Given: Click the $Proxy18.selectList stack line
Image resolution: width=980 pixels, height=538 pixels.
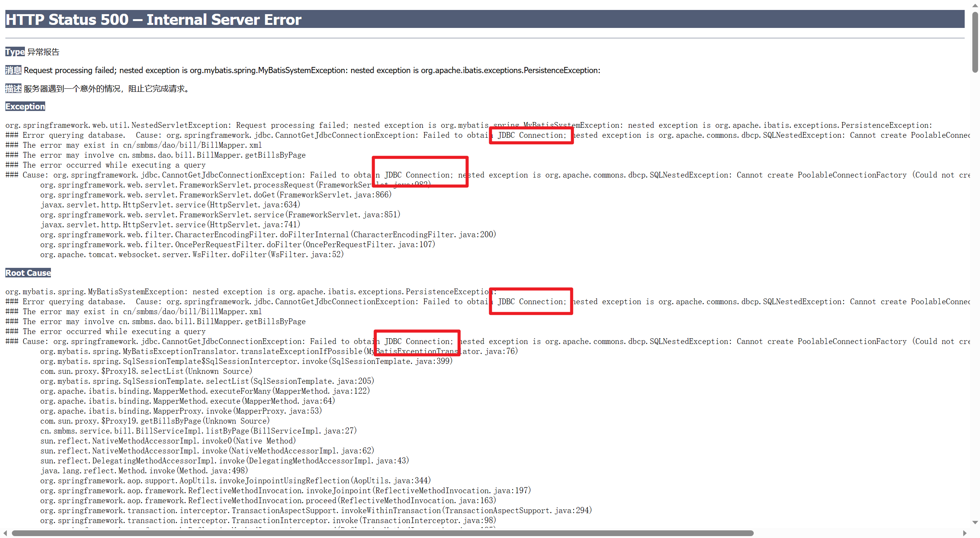Looking at the screenshot, I should [x=146, y=371].
